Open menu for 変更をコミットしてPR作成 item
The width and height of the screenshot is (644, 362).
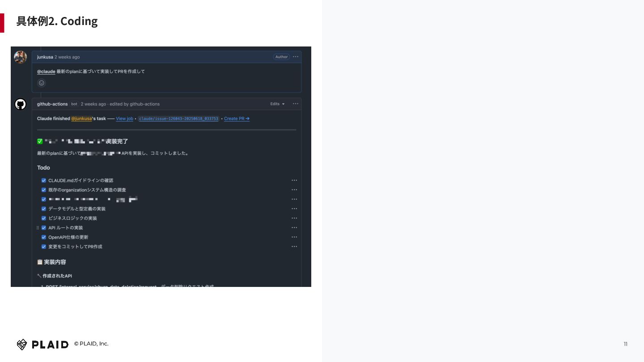tap(294, 246)
